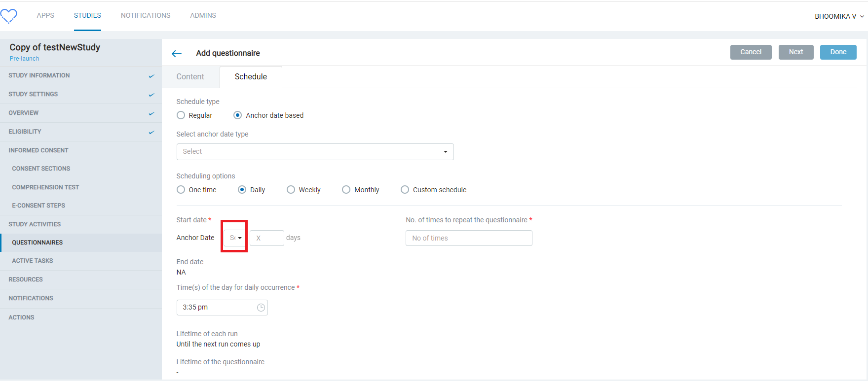Open ACTIONS in the sidebar
The height and width of the screenshot is (381, 868).
tap(81, 318)
